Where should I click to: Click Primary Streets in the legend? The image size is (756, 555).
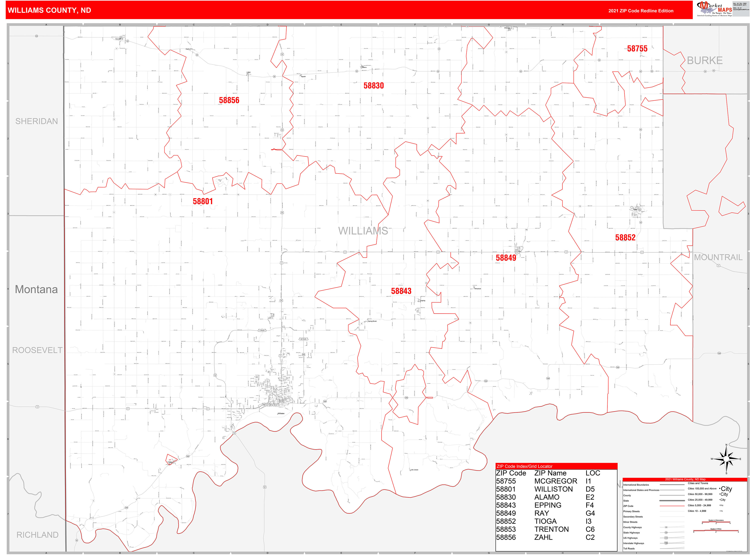(631, 511)
